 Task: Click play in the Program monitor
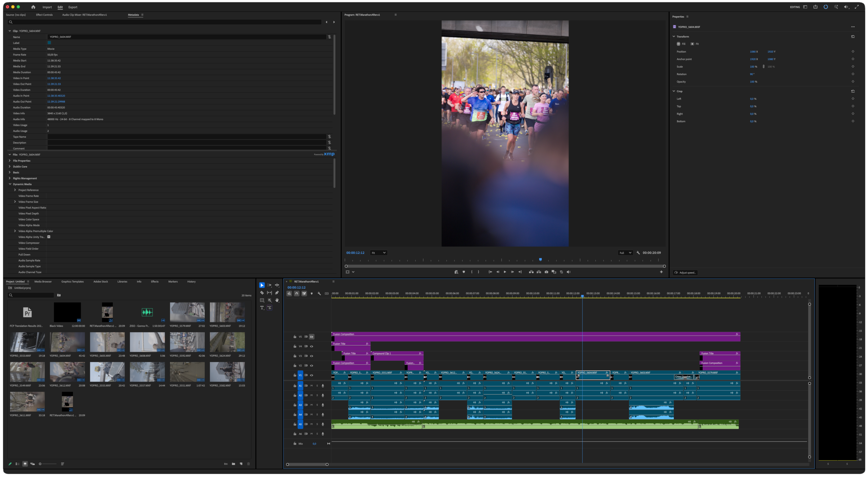pos(505,272)
